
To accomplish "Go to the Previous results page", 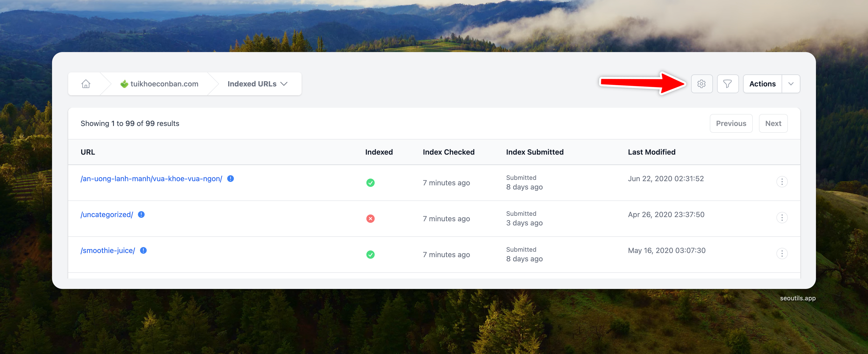I will click(x=731, y=123).
